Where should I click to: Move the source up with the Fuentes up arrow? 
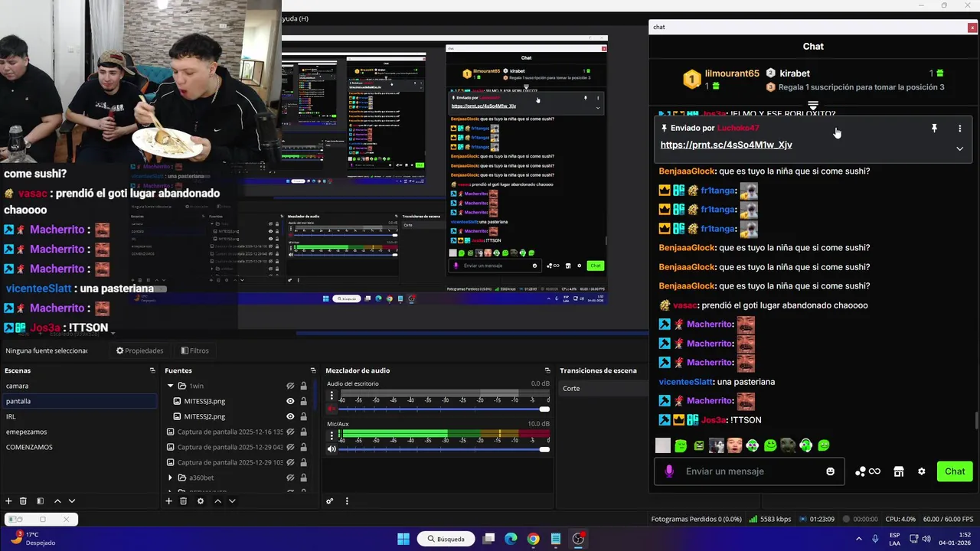tap(217, 501)
